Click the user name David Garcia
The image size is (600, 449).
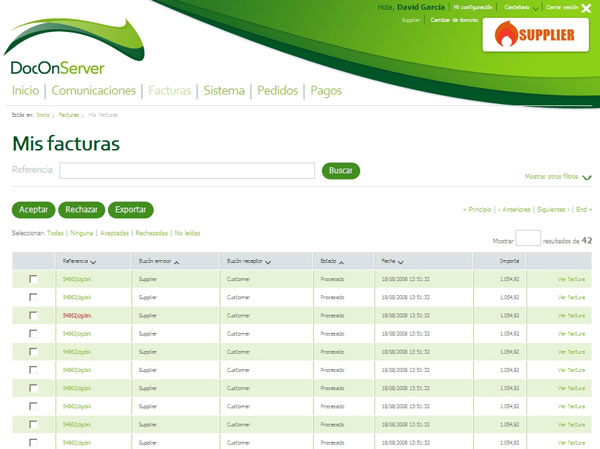[x=421, y=7]
